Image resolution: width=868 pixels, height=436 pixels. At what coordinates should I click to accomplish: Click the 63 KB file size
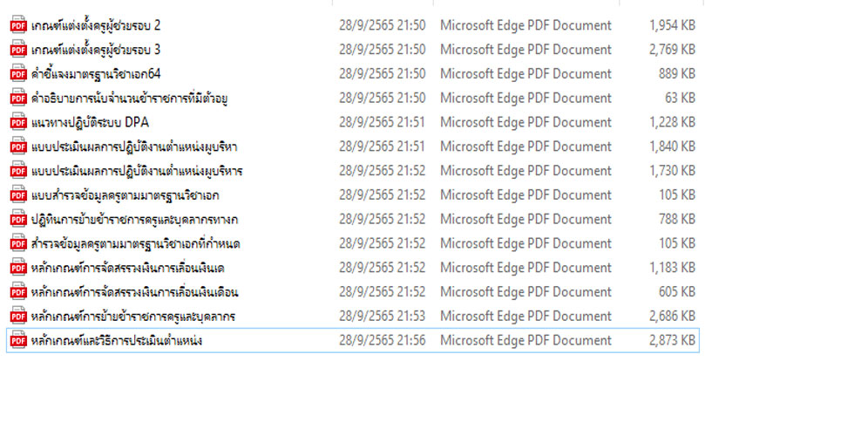point(679,99)
